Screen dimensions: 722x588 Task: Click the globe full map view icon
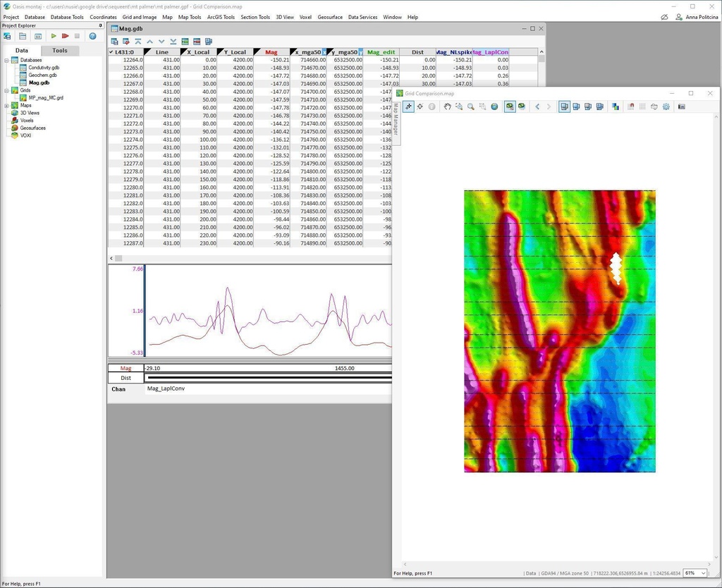tap(494, 106)
